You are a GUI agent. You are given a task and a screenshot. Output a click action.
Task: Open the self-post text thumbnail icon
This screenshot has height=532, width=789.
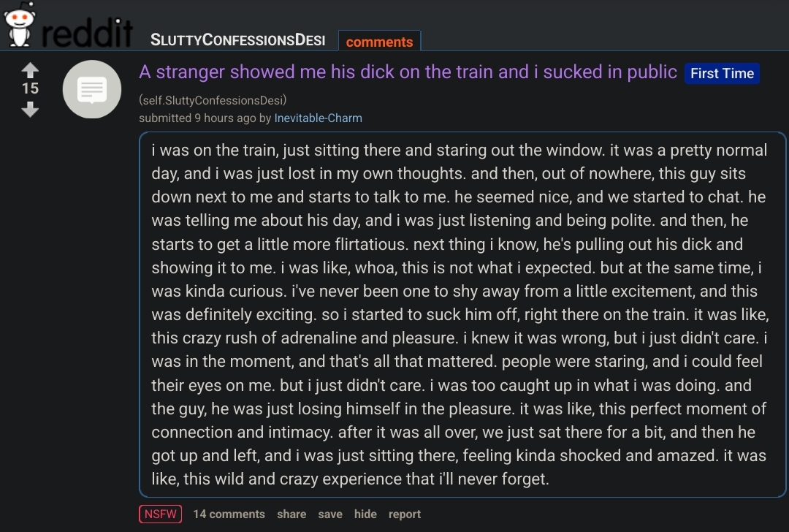(91, 89)
